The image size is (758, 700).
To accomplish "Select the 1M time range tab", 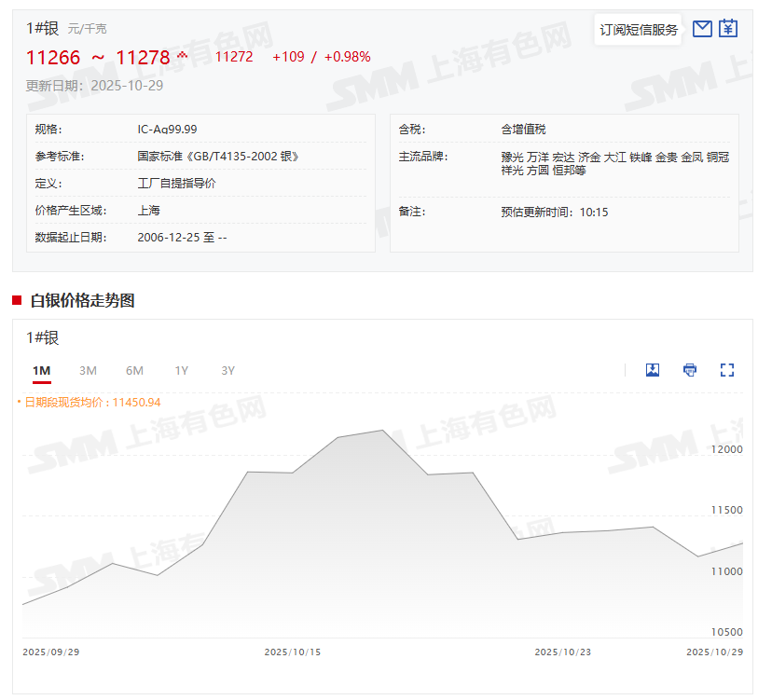I will pyautogui.click(x=41, y=371).
